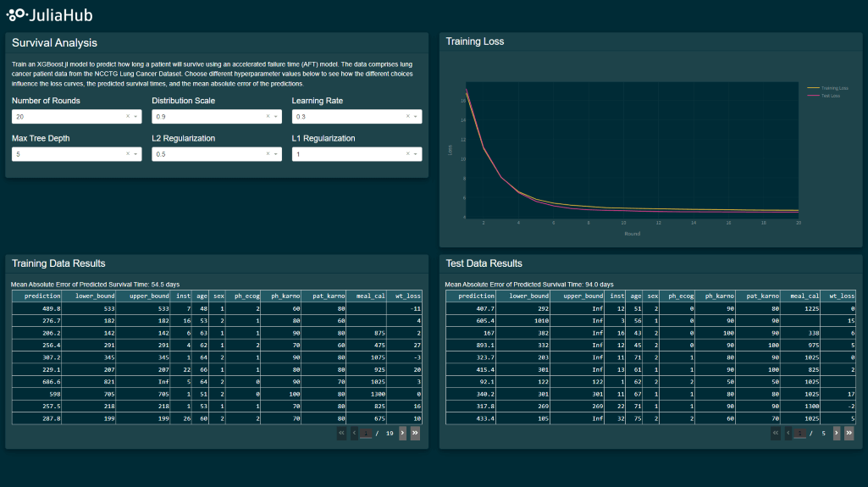Screen dimensions: 868x487
Task: Open the Number of Rounds dropdown arrow
Action: click(x=135, y=117)
